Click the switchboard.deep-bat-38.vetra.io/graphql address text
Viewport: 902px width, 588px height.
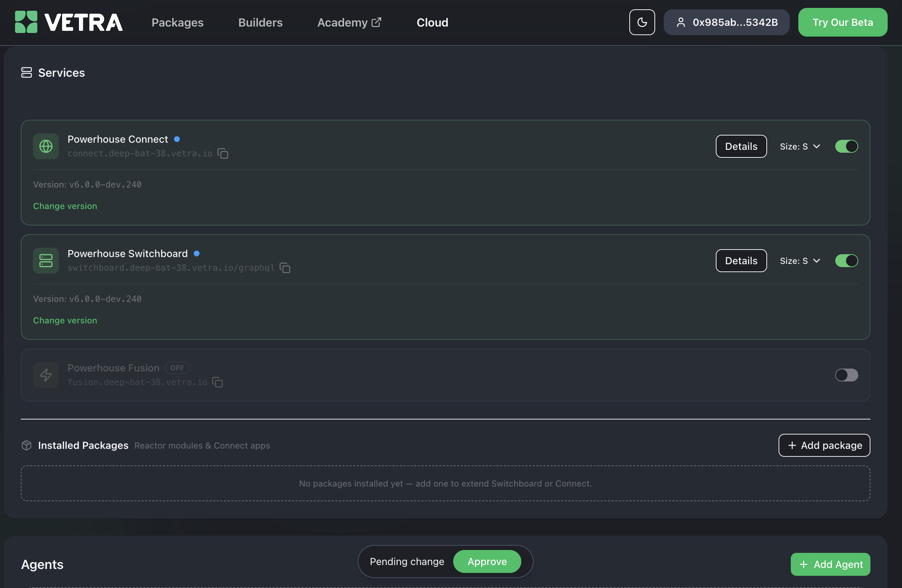[171, 268]
